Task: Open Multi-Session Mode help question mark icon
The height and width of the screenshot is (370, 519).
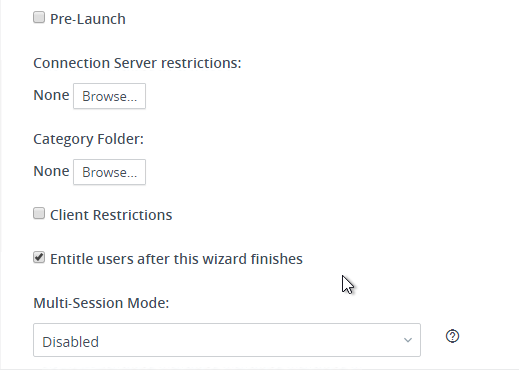Action: point(452,336)
